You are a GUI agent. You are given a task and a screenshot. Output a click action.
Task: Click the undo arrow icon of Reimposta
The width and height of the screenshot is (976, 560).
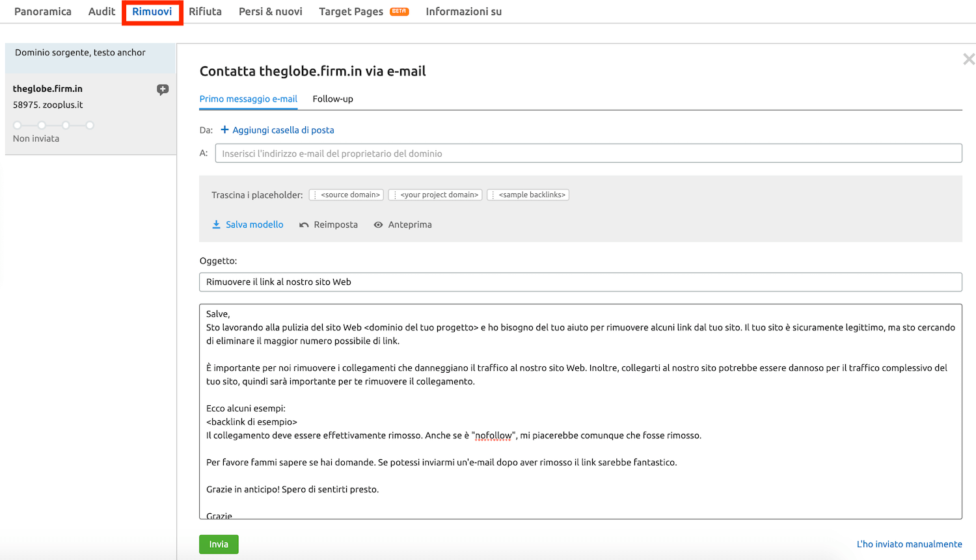click(304, 225)
